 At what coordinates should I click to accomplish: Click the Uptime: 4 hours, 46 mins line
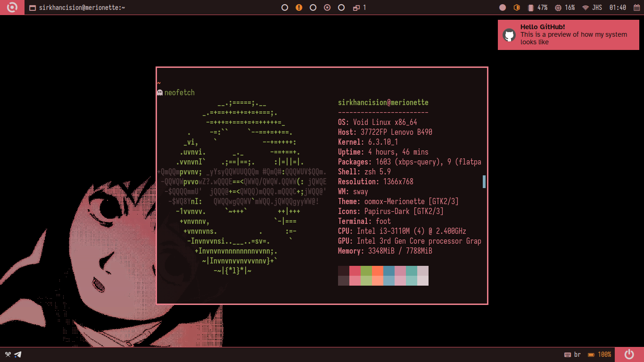coord(383,152)
